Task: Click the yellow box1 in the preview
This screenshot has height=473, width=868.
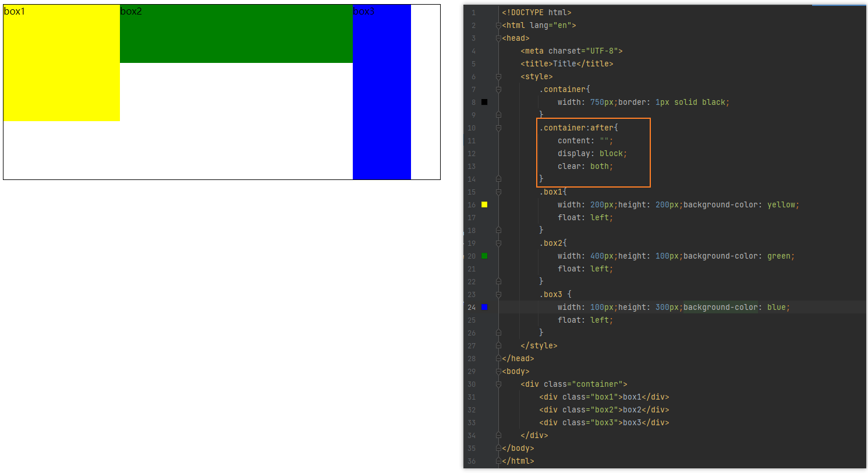Action: (x=62, y=63)
